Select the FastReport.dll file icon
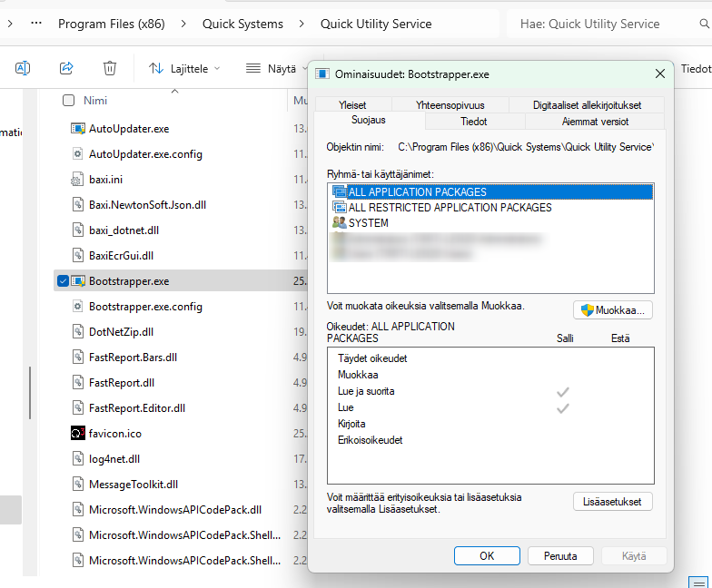 [78, 383]
